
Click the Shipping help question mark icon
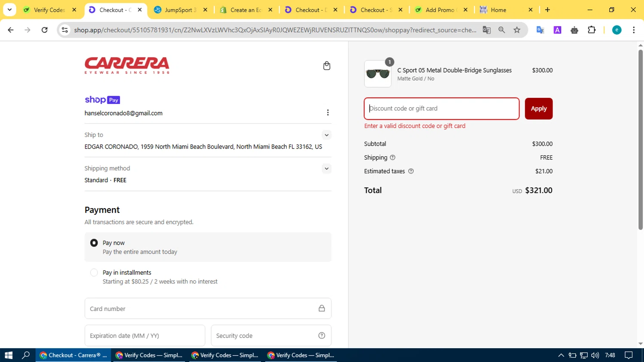pos(392,158)
